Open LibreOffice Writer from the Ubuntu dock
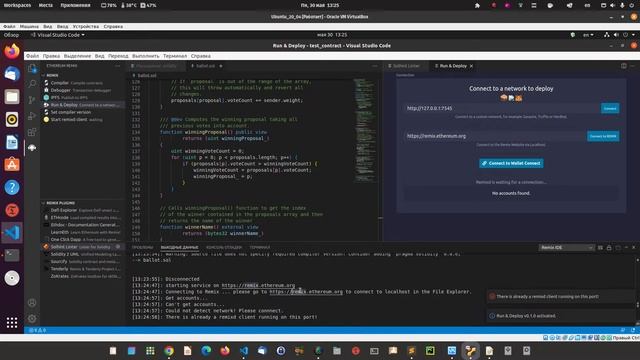640x360 pixels. (x=12, y=142)
